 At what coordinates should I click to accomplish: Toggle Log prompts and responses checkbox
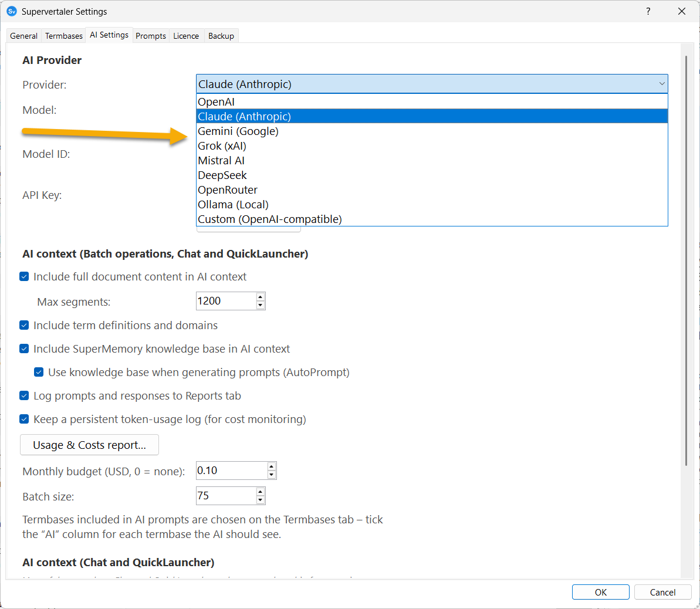(24, 396)
